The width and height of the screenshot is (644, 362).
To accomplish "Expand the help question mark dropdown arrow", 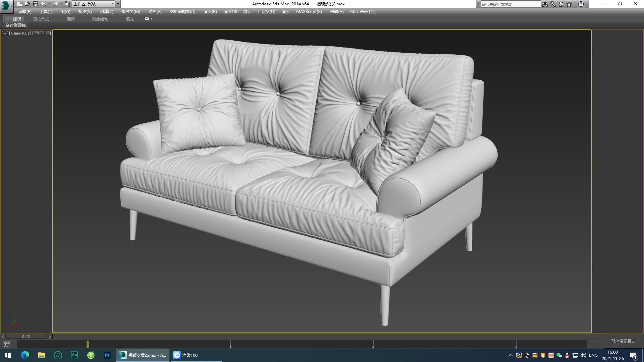I will tap(587, 4).
